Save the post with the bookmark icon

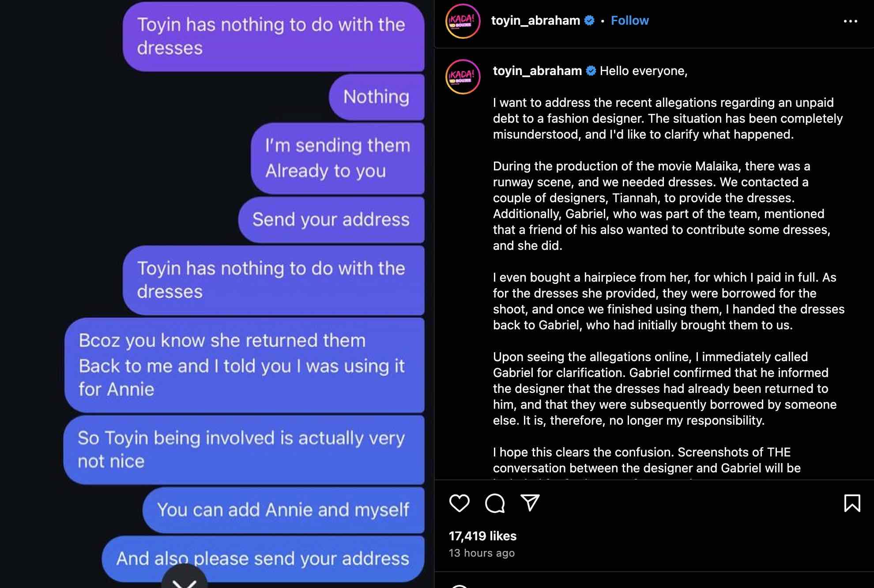pyautogui.click(x=852, y=503)
